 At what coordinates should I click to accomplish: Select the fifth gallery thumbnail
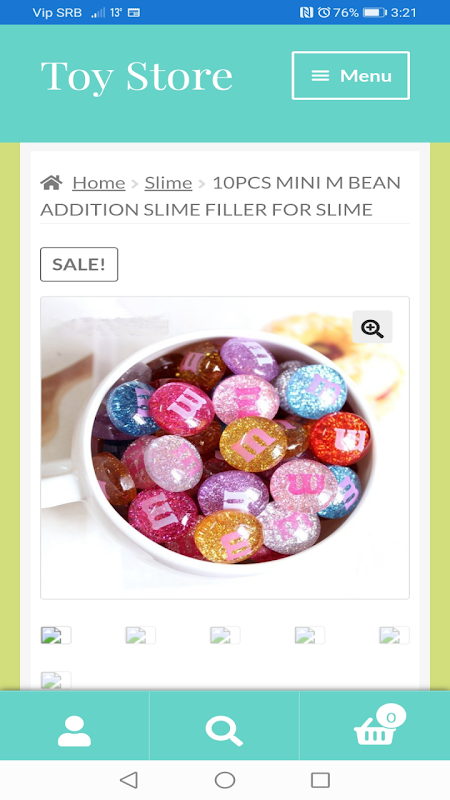394,635
